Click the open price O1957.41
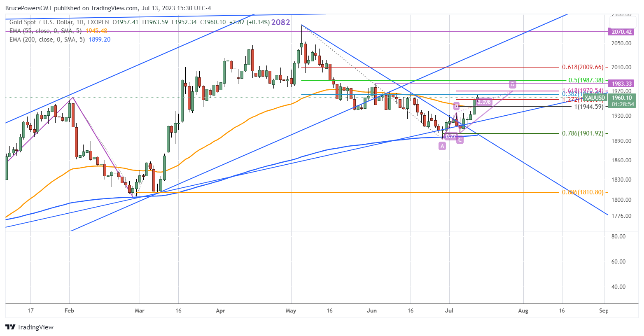This screenshot has height=336, width=644. click(126, 22)
